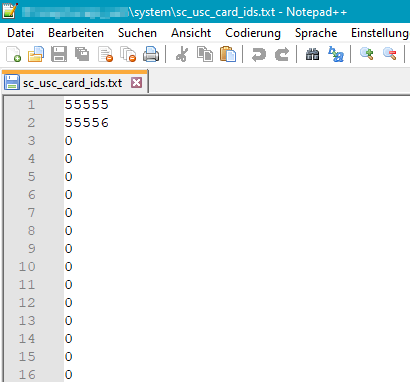Open the Ansicht menu
Image resolution: width=410 pixels, height=382 pixels.
(191, 33)
